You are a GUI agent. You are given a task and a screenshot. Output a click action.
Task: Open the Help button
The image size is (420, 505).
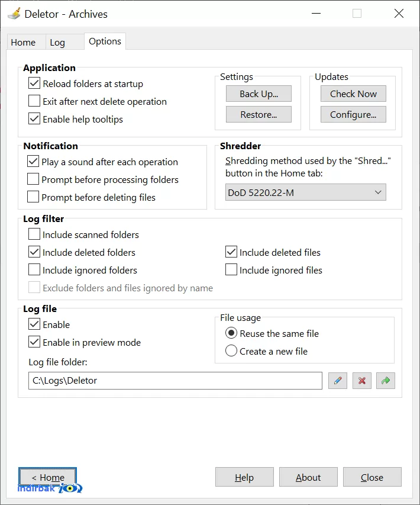(244, 477)
